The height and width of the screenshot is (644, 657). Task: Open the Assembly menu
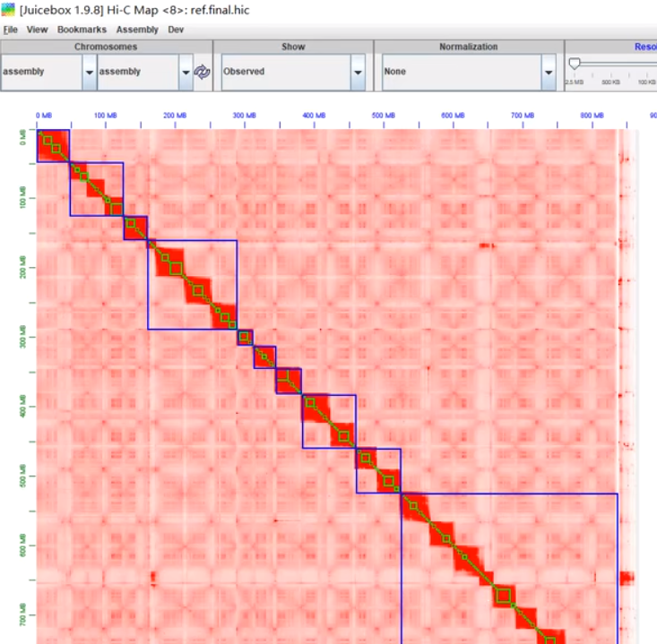point(137,30)
